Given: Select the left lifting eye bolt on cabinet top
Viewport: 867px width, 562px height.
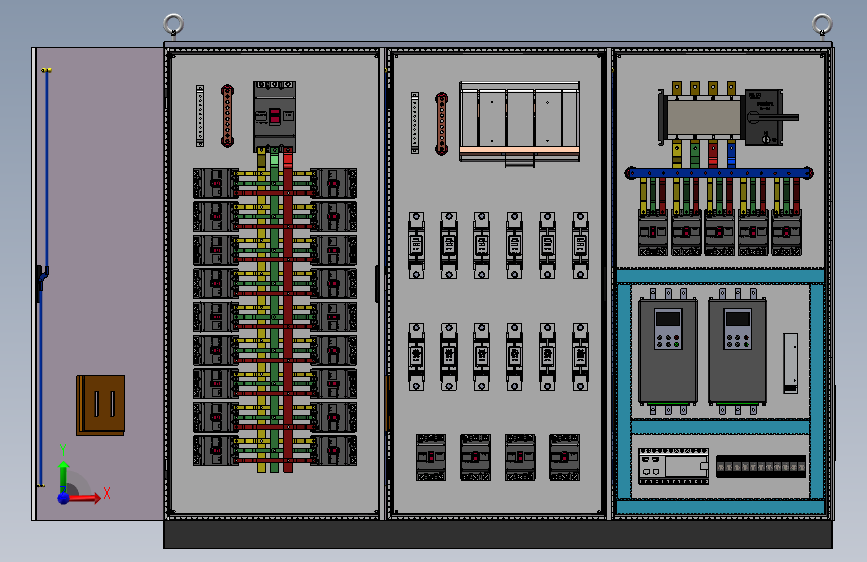Looking at the screenshot, I should click(x=174, y=26).
